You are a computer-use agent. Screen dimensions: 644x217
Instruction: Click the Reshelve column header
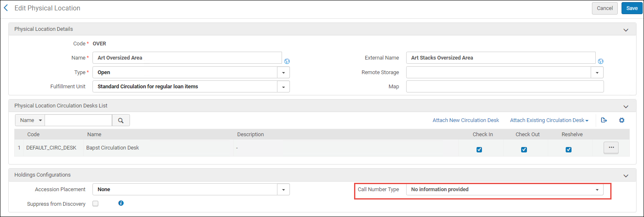(x=572, y=135)
